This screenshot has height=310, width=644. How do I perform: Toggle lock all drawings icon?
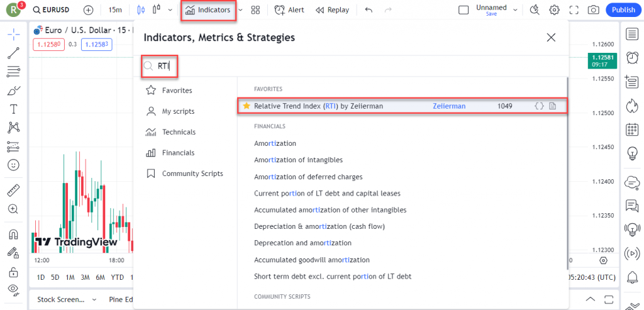pyautogui.click(x=13, y=272)
